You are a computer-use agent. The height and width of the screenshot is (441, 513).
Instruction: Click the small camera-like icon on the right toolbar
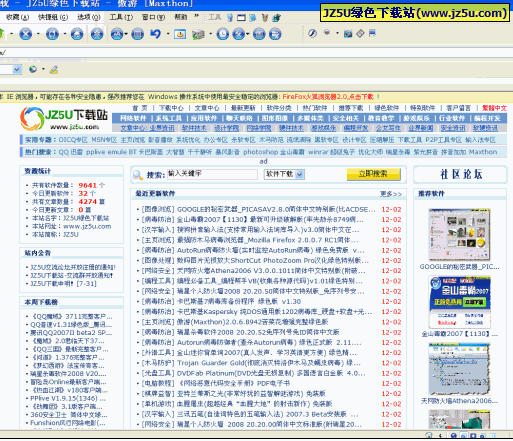coord(348,33)
